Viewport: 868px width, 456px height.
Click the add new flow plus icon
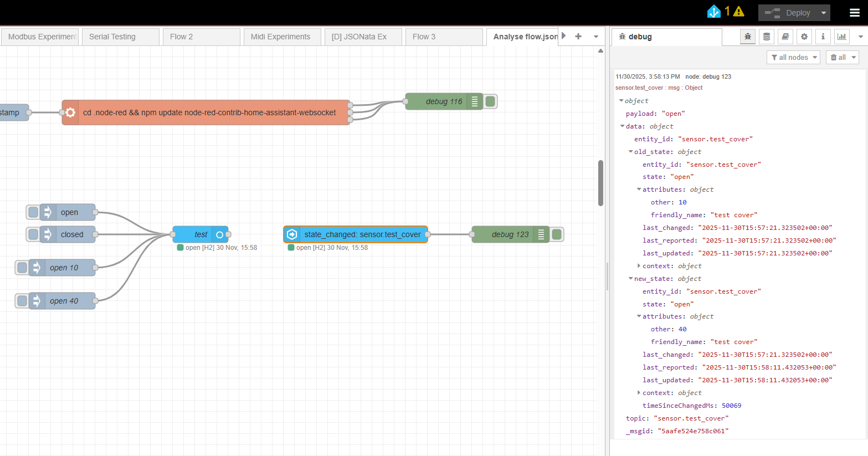click(578, 37)
